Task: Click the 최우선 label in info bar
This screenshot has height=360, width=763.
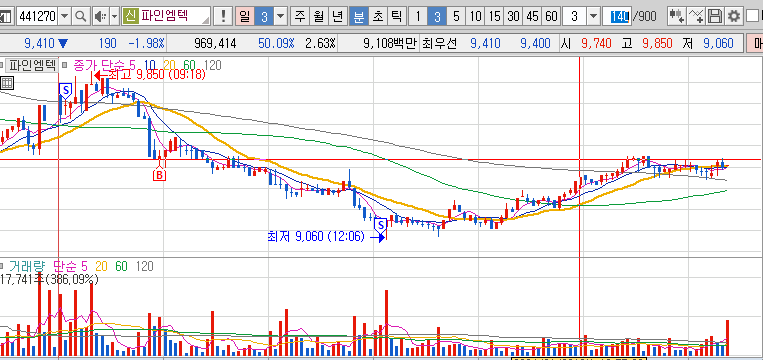Action: [440, 44]
